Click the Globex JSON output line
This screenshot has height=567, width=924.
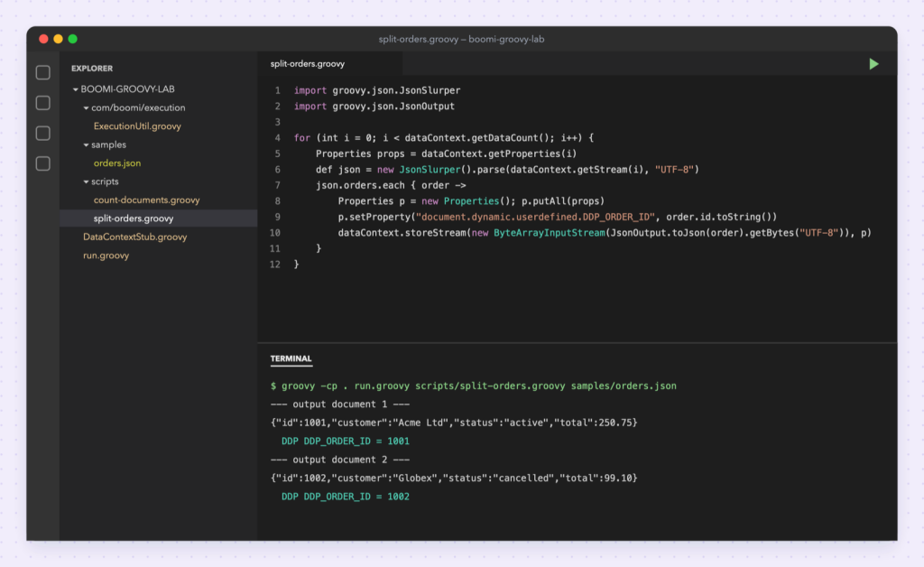(x=454, y=478)
